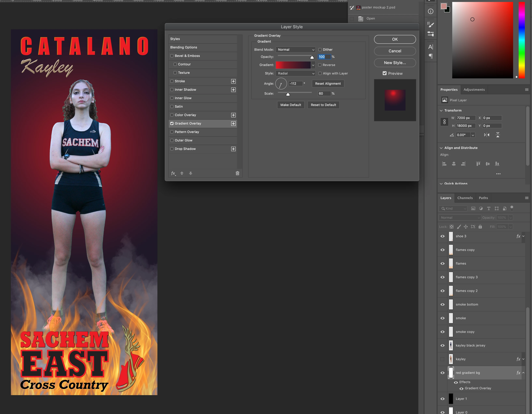Screen dimensions: 532x414
Task: Click the trash icon in Layer Style dialog
Action: (237, 173)
